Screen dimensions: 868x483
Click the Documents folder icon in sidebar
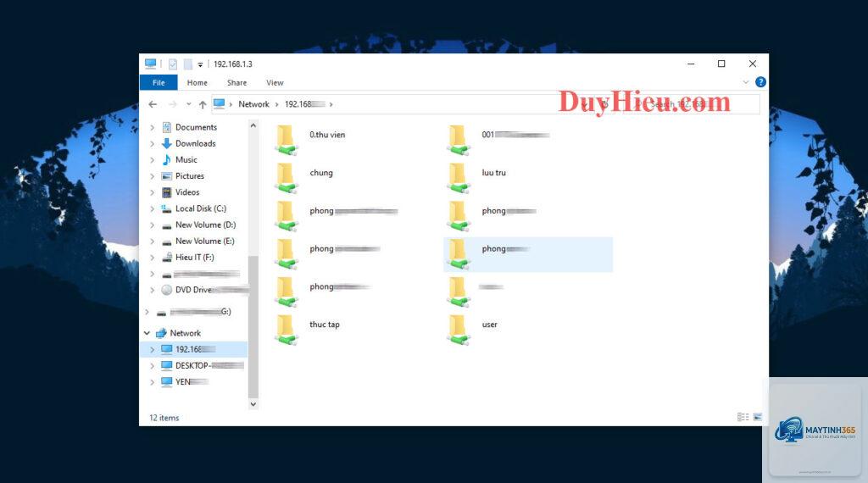point(167,127)
